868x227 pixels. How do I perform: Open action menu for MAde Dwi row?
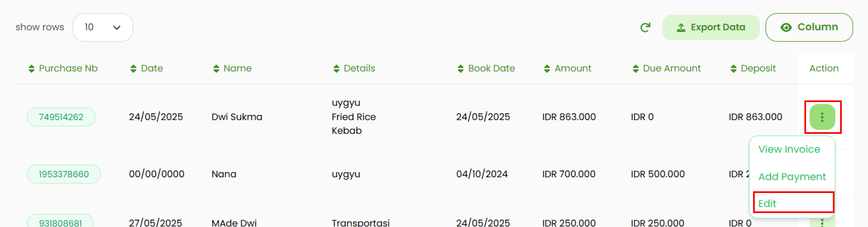point(822,223)
